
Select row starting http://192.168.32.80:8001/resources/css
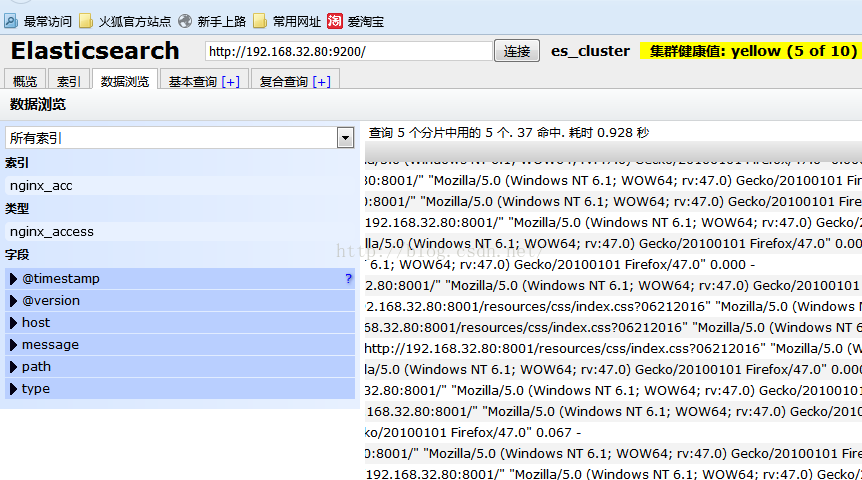click(x=613, y=349)
